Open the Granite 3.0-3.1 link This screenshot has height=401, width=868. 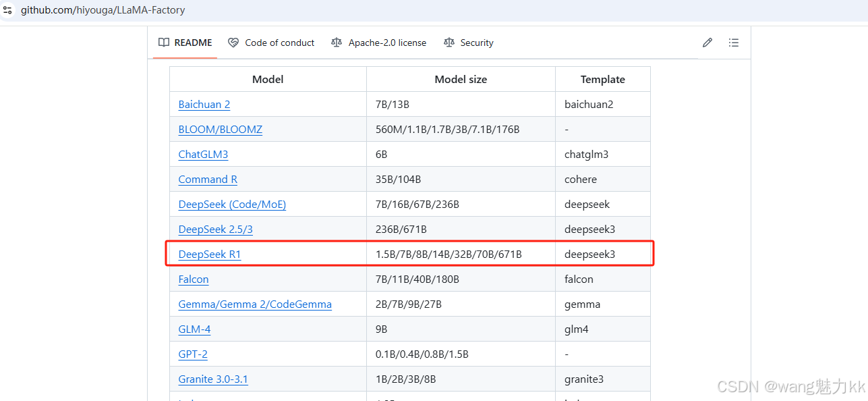213,379
